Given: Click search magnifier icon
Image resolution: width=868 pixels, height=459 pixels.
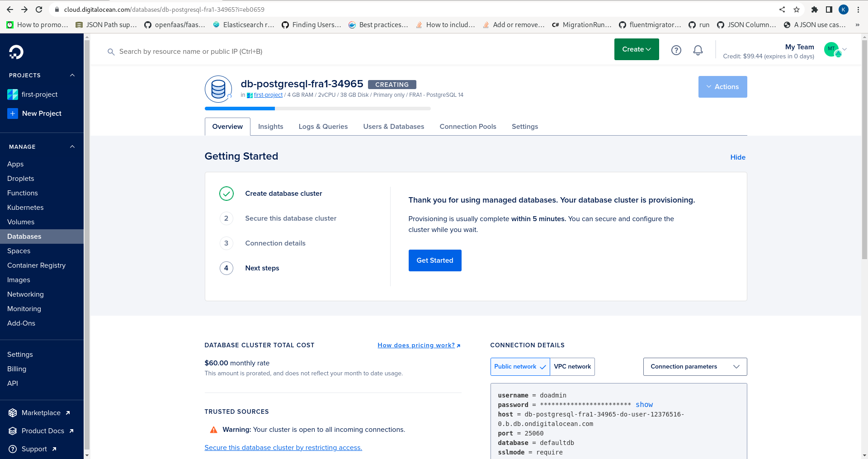Looking at the screenshot, I should [x=111, y=52].
